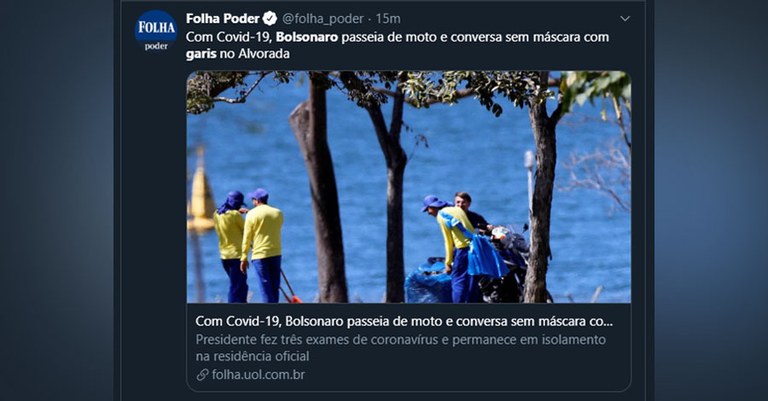
Task: Click the dark blank area left of tweet
Action: 56,201
